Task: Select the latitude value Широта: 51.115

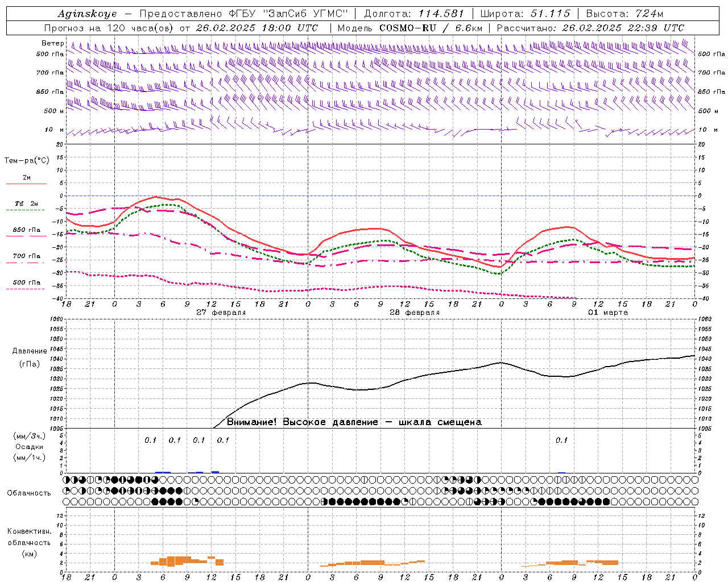Action: point(525,14)
